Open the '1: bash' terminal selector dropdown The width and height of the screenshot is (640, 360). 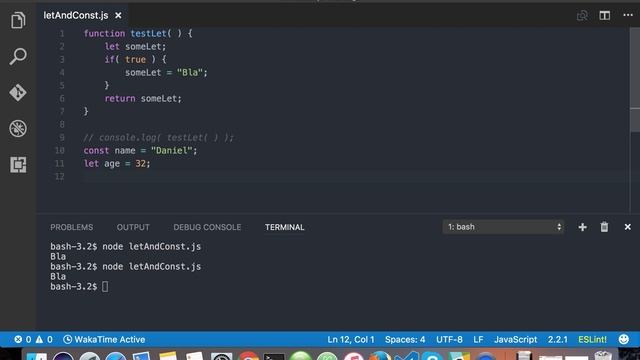(503, 227)
